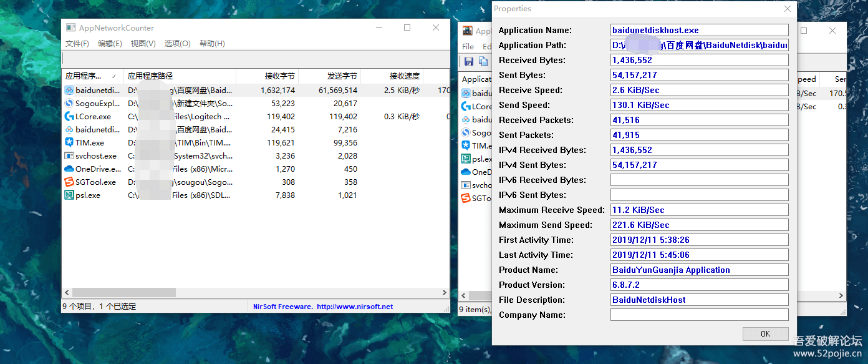This screenshot has width=868, height=364.
Task: Open the 帮助(H) menu
Action: click(x=211, y=43)
